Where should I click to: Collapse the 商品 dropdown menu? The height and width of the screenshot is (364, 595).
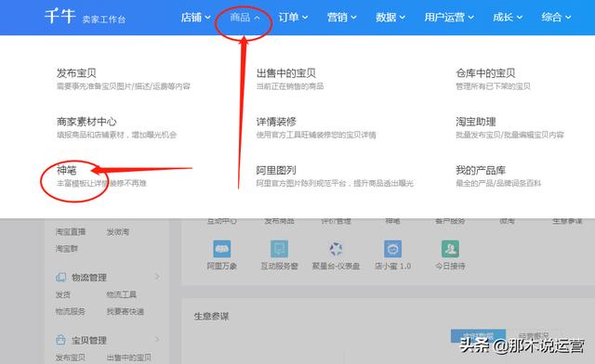click(x=245, y=17)
